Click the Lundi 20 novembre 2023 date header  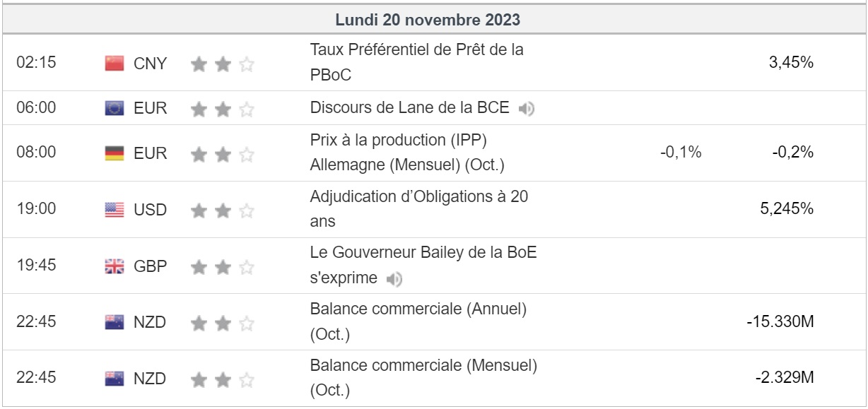click(x=428, y=20)
